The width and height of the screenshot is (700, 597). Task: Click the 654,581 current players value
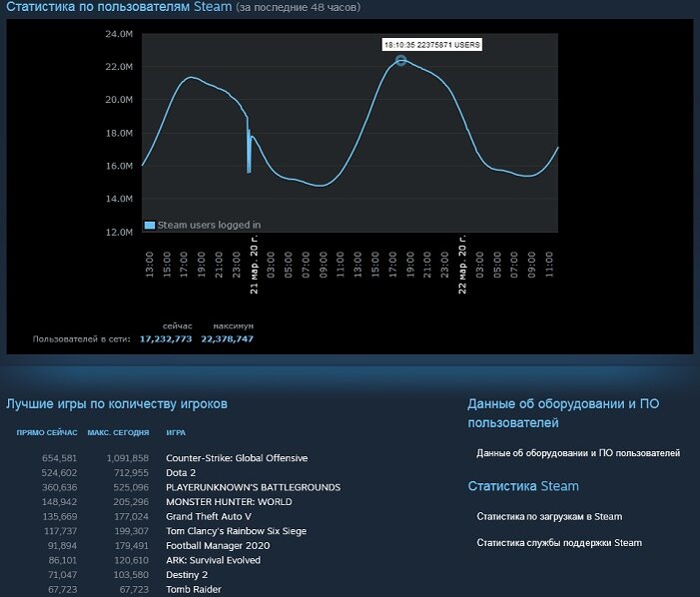click(59, 458)
